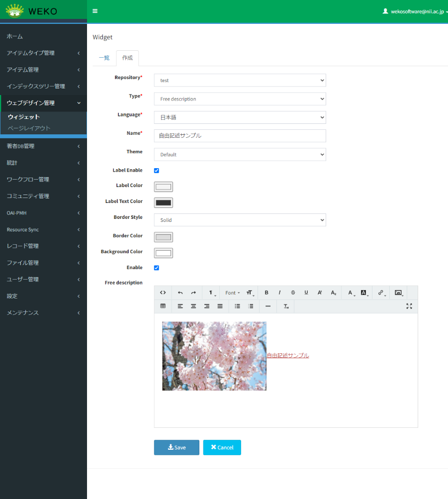Expand the Font family dropdown

tap(232, 293)
